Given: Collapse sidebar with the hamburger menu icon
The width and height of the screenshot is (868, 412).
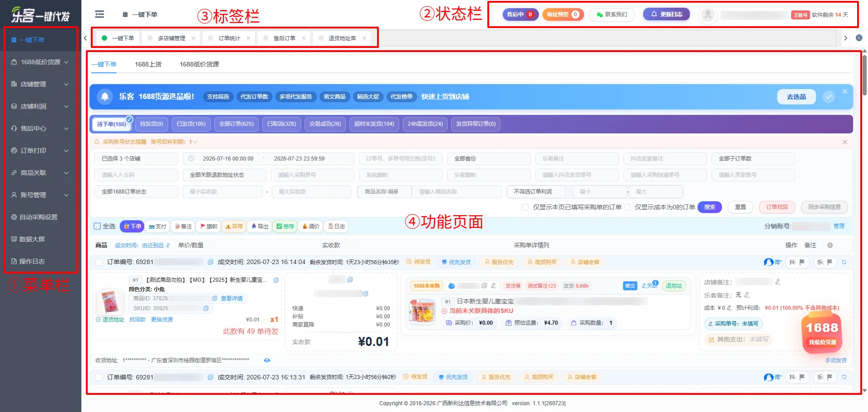Looking at the screenshot, I should click(99, 14).
